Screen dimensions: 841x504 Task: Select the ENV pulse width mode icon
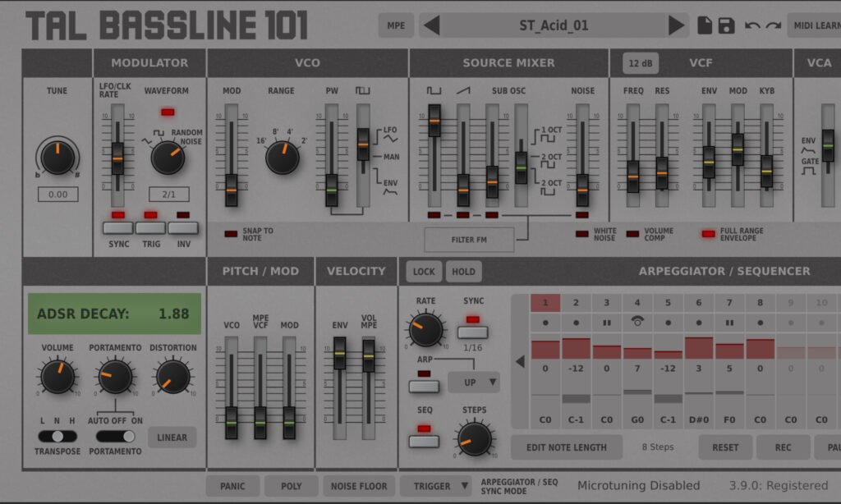(x=390, y=192)
